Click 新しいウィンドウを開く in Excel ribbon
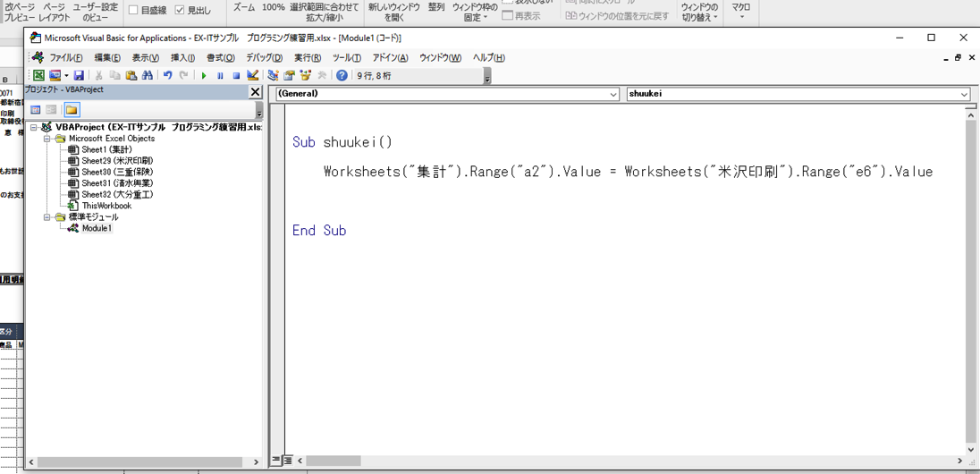 point(394,12)
